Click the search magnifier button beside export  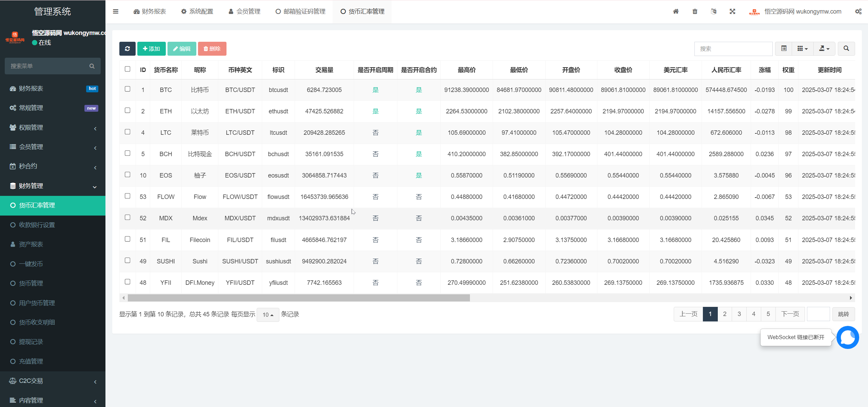846,49
